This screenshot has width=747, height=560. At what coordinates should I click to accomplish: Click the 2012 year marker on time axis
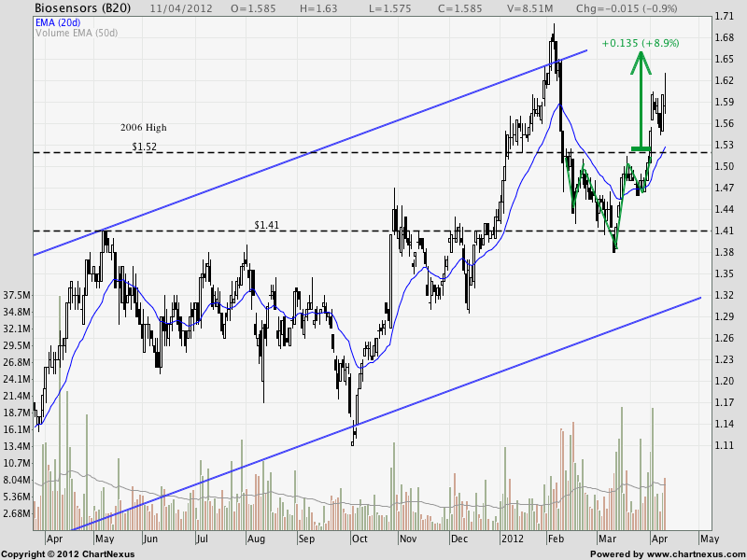[x=510, y=539]
